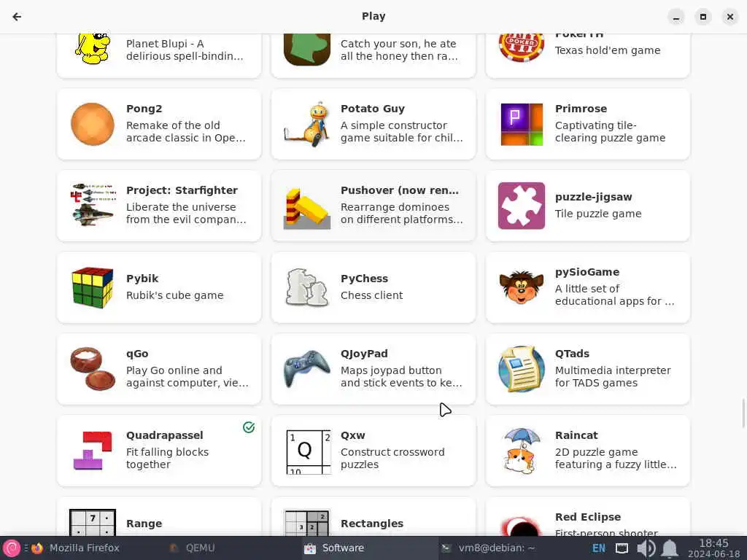747x560 pixels.
Task: Open the Primrose title
Action: point(581,109)
